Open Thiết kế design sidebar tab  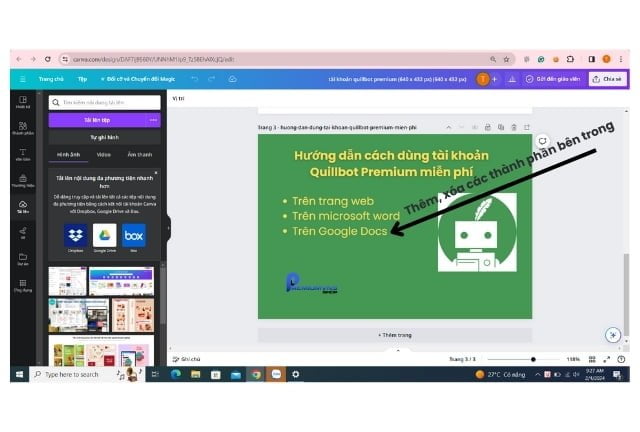[x=23, y=102]
